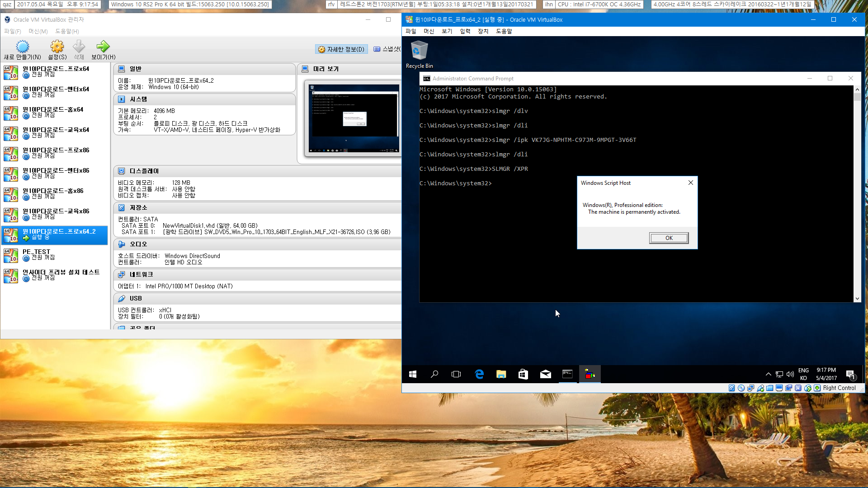Click the 저장소 (Storage) section header
The width and height of the screenshot is (868, 488).
point(258,207)
